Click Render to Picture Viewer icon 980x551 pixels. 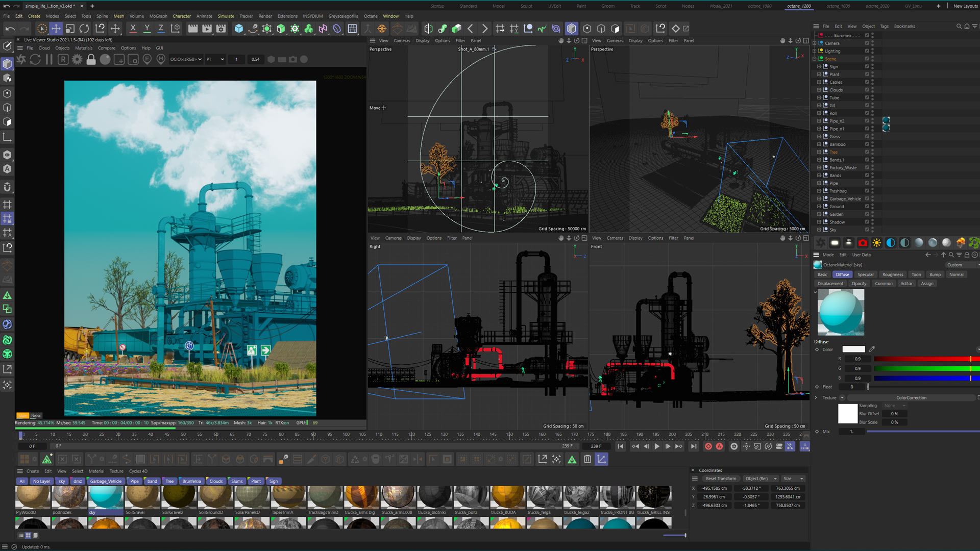207,29
